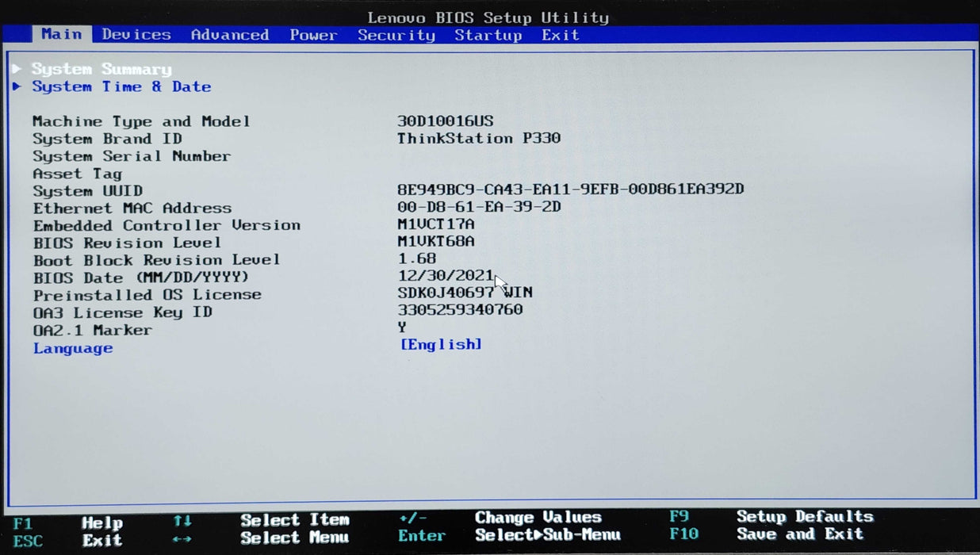Click the arrow beside System Time & Date
The height and width of the screenshot is (555, 980).
coord(17,86)
